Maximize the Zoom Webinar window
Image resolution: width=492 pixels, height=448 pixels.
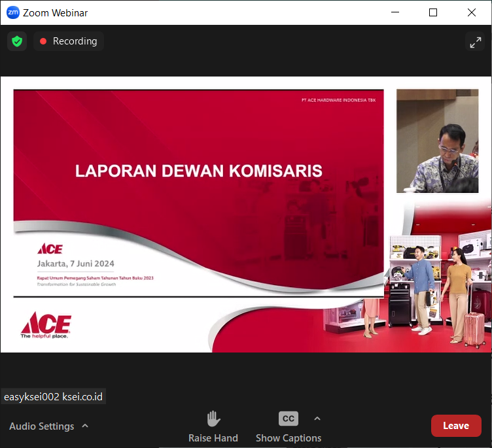(x=433, y=12)
